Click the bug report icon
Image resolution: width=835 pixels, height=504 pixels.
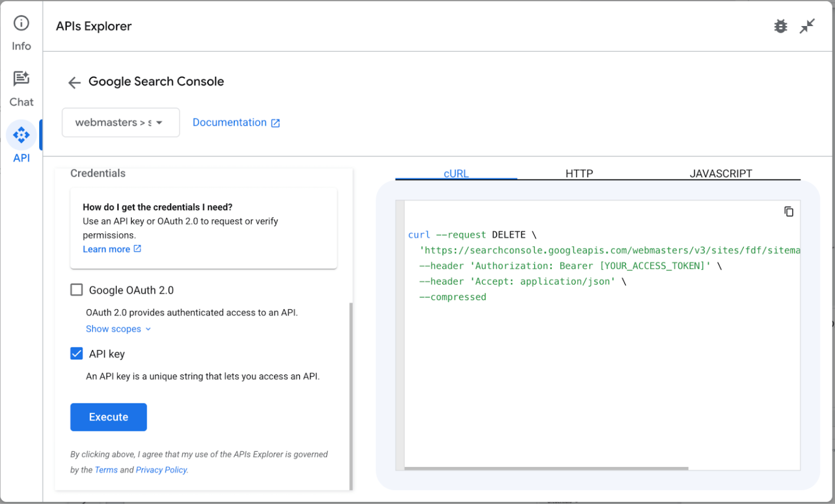781,26
